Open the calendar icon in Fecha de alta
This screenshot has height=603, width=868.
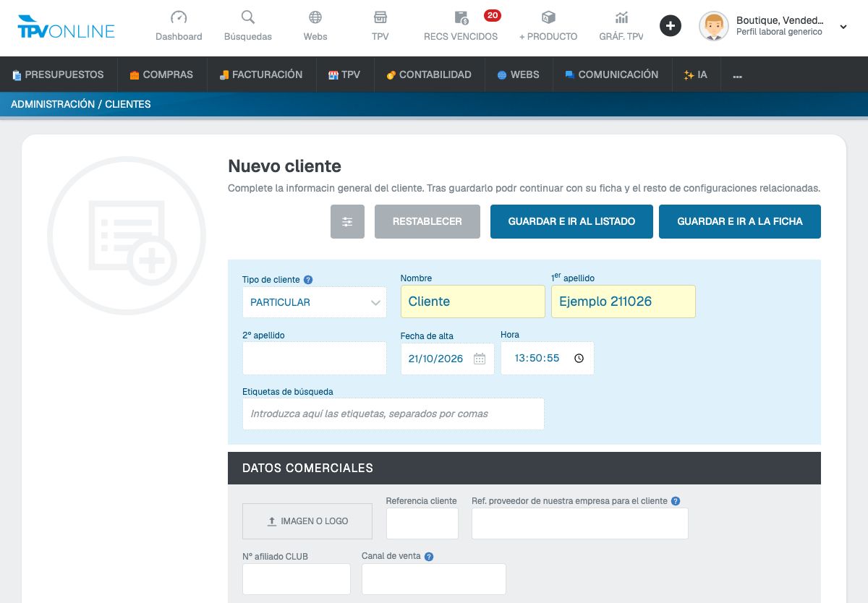480,359
